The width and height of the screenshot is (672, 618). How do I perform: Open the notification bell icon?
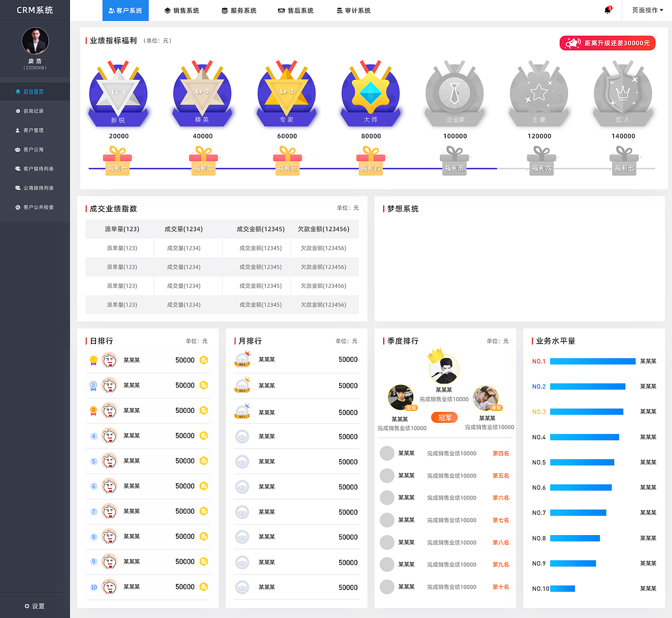point(607,10)
